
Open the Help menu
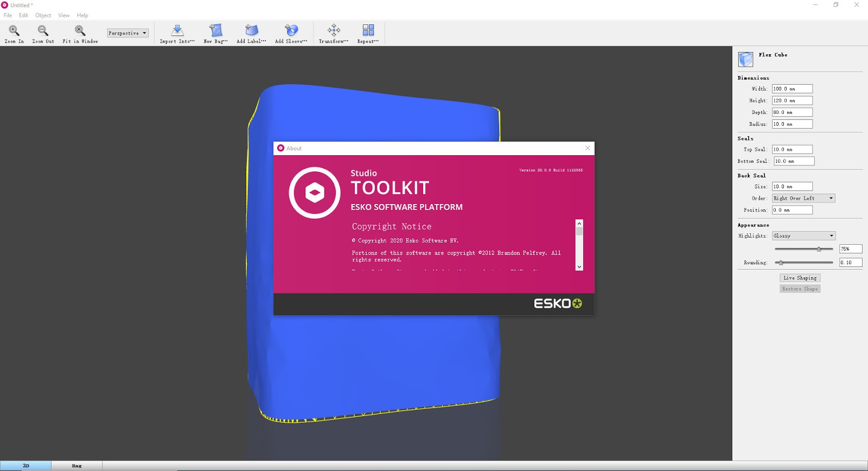point(82,15)
